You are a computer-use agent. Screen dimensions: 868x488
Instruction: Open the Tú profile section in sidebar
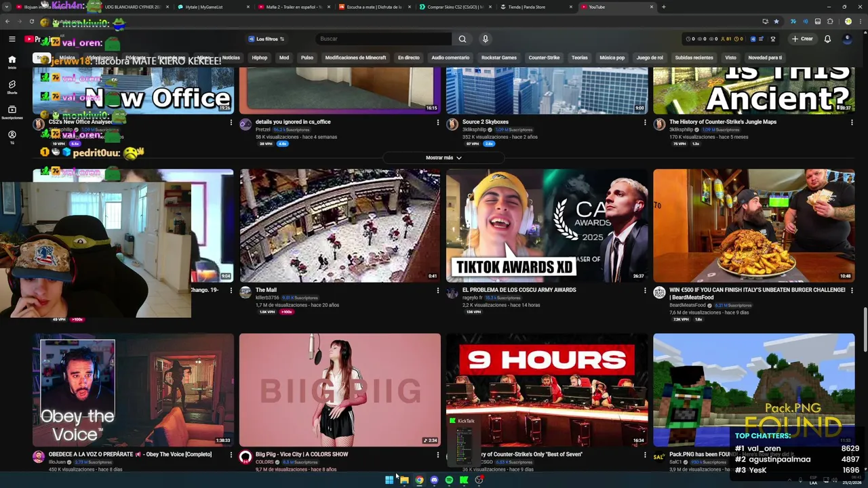click(x=12, y=138)
